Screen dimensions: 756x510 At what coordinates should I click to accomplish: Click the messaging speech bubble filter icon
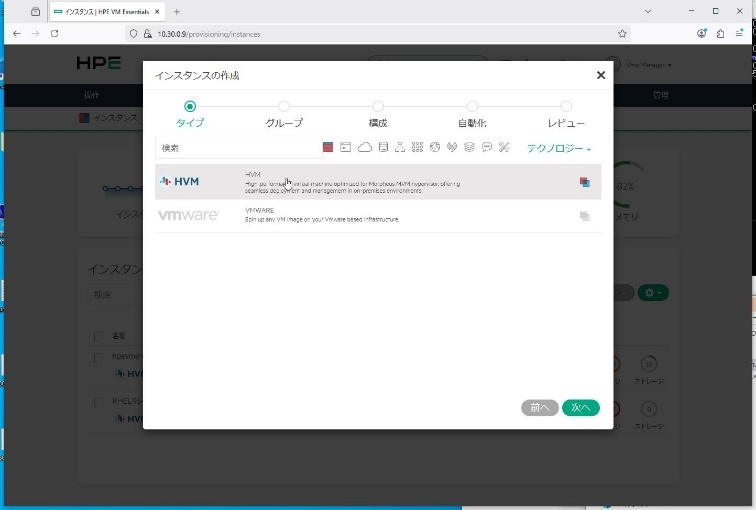pos(487,148)
